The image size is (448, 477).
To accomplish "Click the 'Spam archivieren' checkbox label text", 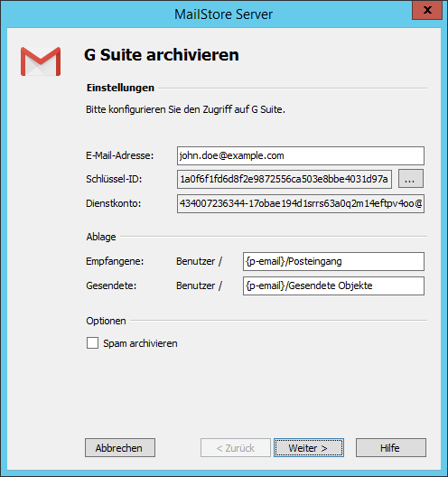I will coord(140,343).
